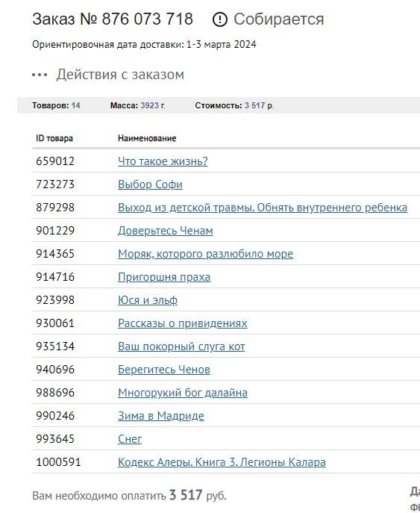Open book link Снег
Image resolution: width=420 pixels, height=513 pixels.
click(130, 439)
